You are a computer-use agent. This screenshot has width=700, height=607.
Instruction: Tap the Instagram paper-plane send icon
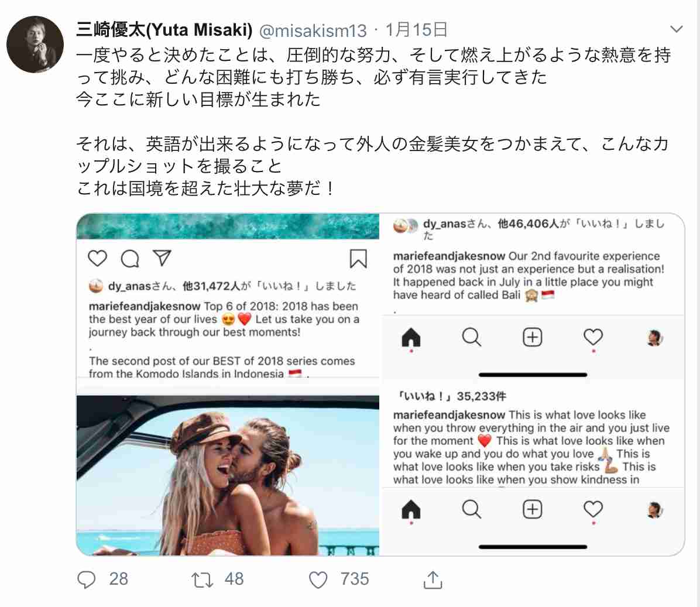(x=162, y=258)
